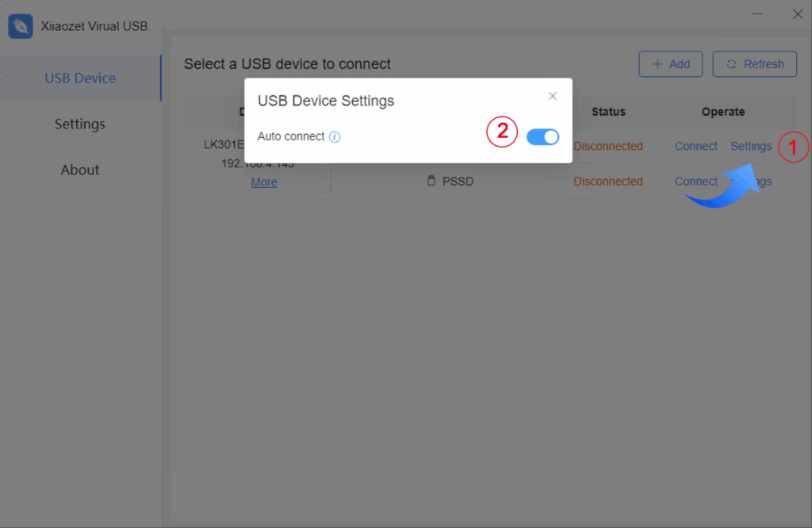
Task: Expand device details with the More link
Action: (264, 182)
